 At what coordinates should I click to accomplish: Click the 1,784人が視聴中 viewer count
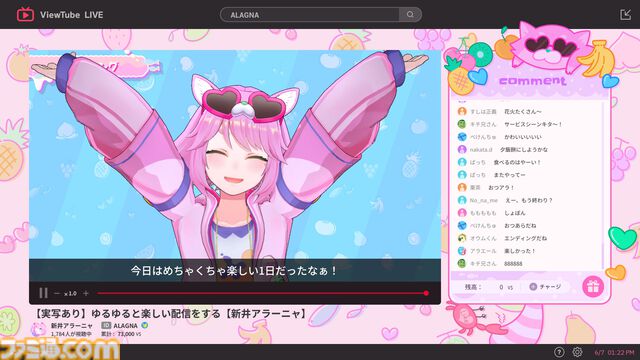[72, 334]
